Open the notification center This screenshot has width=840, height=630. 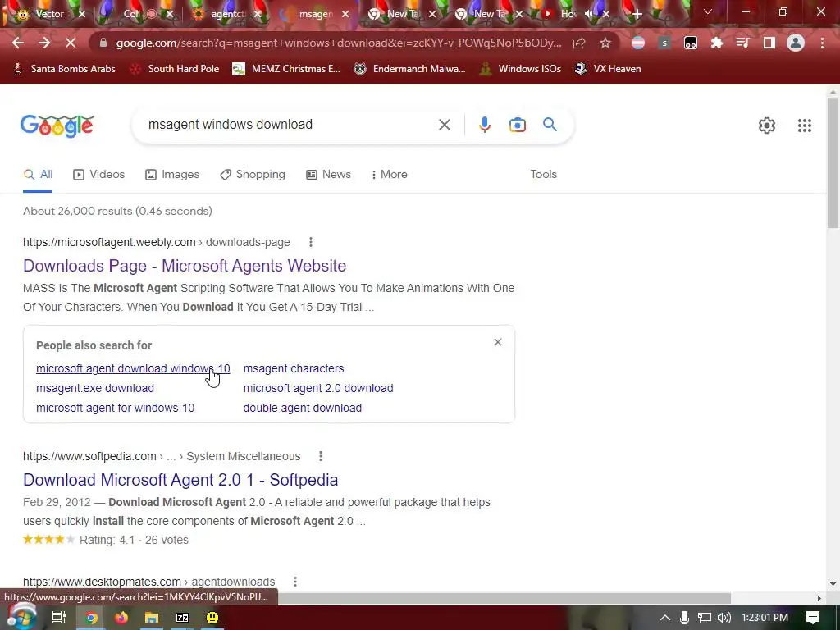coord(813,618)
